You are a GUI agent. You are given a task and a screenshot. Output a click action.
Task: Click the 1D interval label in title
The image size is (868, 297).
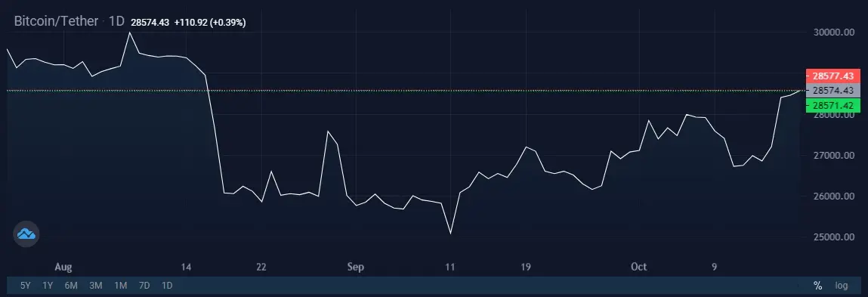(117, 22)
